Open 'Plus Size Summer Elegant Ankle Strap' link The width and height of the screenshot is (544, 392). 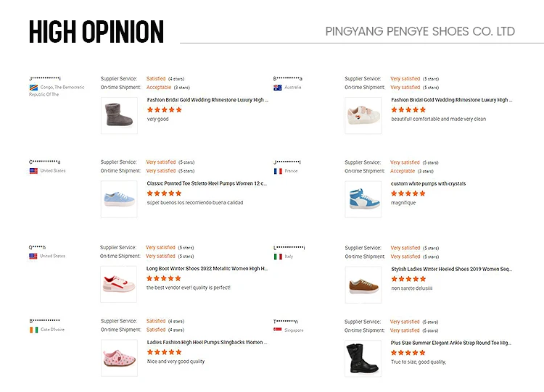tap(451, 342)
